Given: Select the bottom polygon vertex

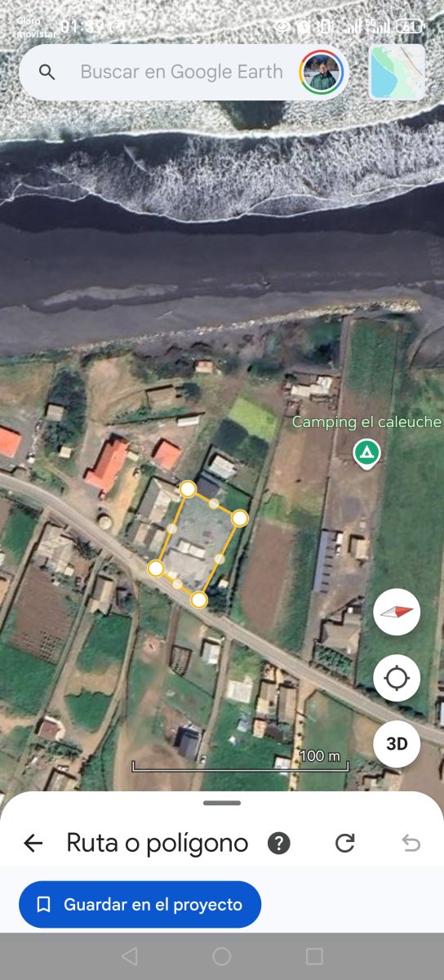Looking at the screenshot, I should [x=199, y=600].
